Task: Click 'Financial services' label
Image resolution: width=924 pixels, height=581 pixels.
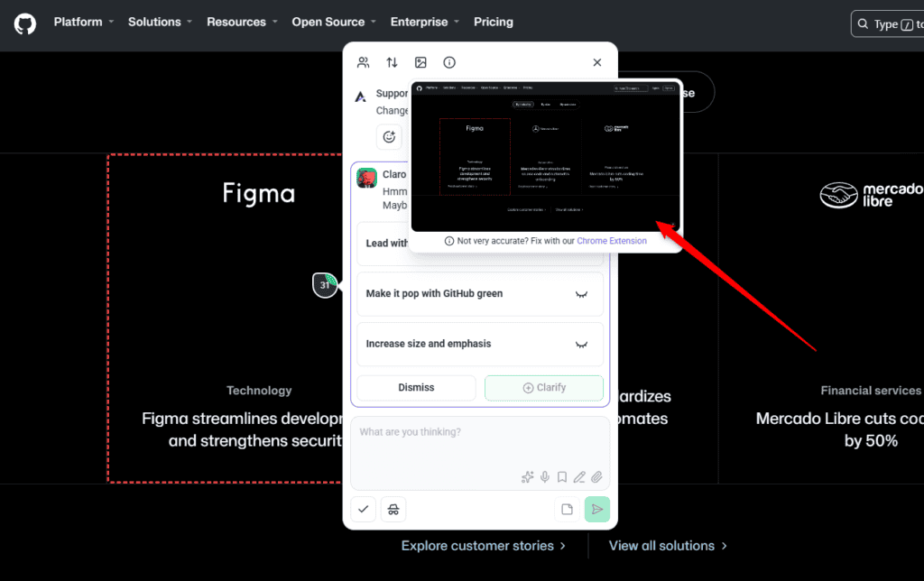Action: [871, 391]
